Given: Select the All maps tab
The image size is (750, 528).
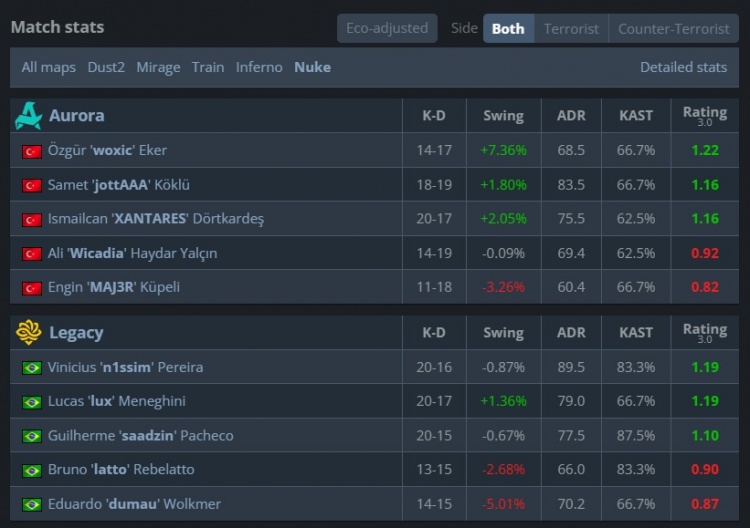Looking at the screenshot, I should pyautogui.click(x=49, y=67).
